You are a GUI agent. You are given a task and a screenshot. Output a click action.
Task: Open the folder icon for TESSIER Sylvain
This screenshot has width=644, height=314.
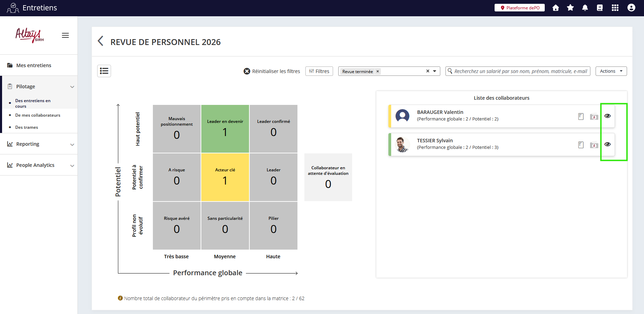point(594,145)
